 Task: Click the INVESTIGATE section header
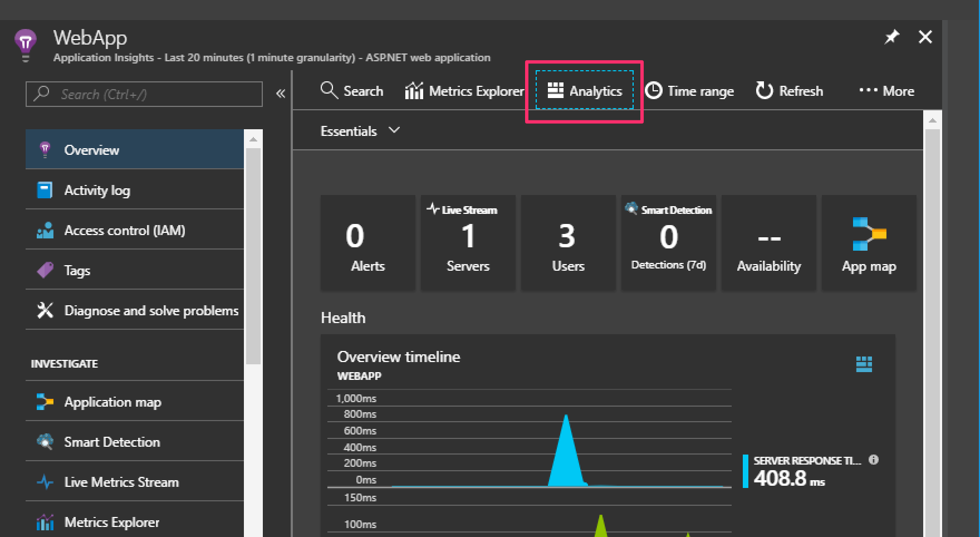coord(65,364)
